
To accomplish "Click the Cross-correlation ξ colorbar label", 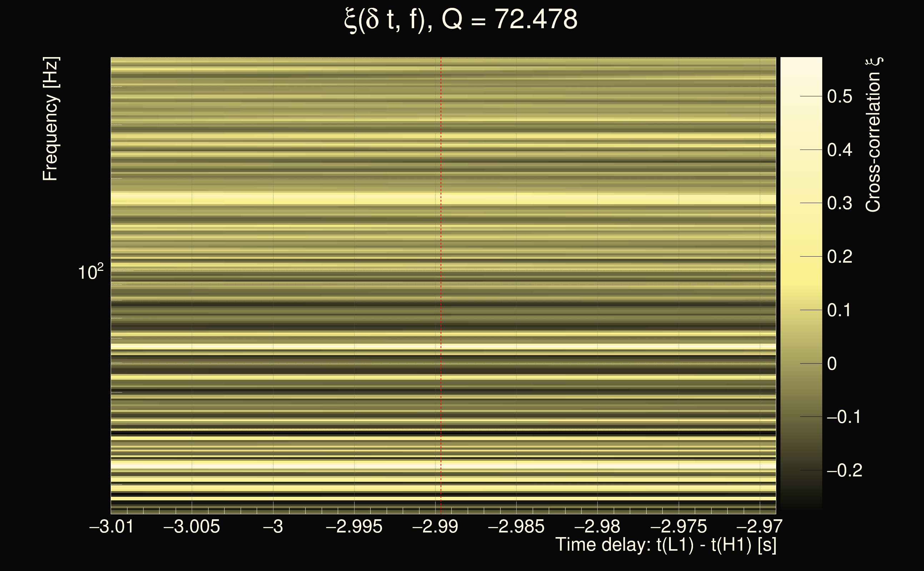I will 873,135.
